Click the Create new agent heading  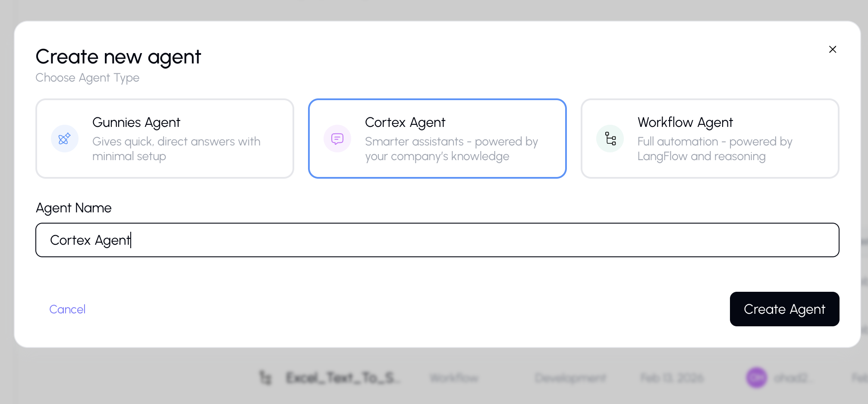click(118, 56)
